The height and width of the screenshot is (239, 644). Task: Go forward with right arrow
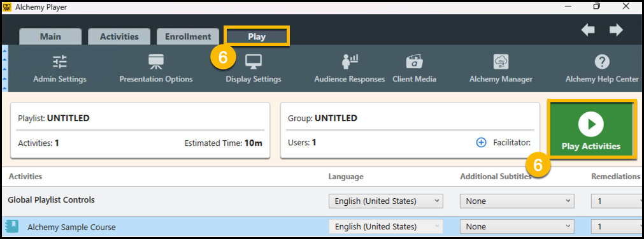click(616, 30)
